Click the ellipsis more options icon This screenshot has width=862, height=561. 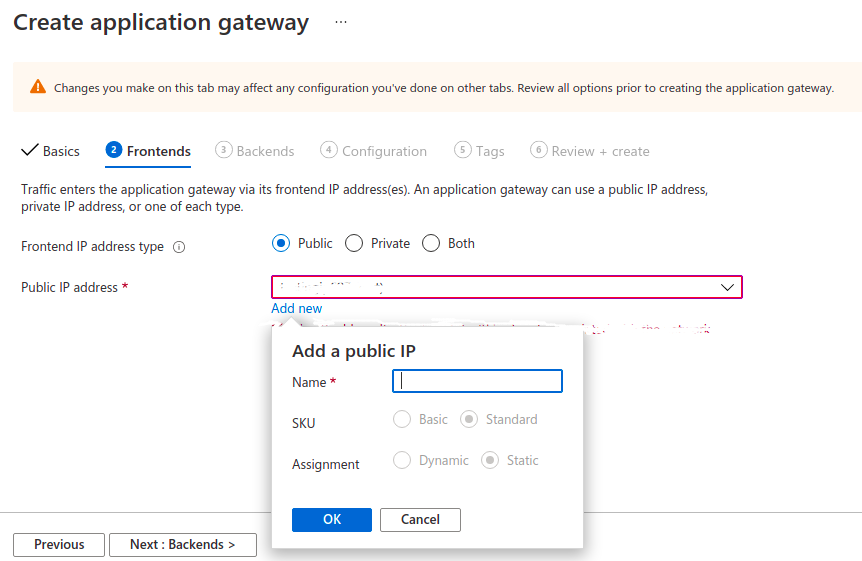[x=341, y=22]
